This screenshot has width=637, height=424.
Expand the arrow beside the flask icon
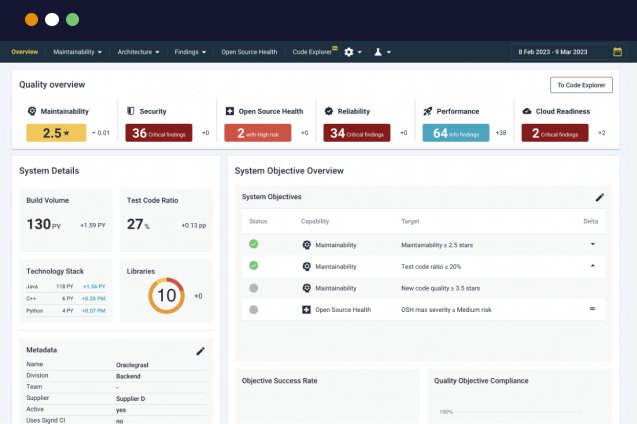389,52
